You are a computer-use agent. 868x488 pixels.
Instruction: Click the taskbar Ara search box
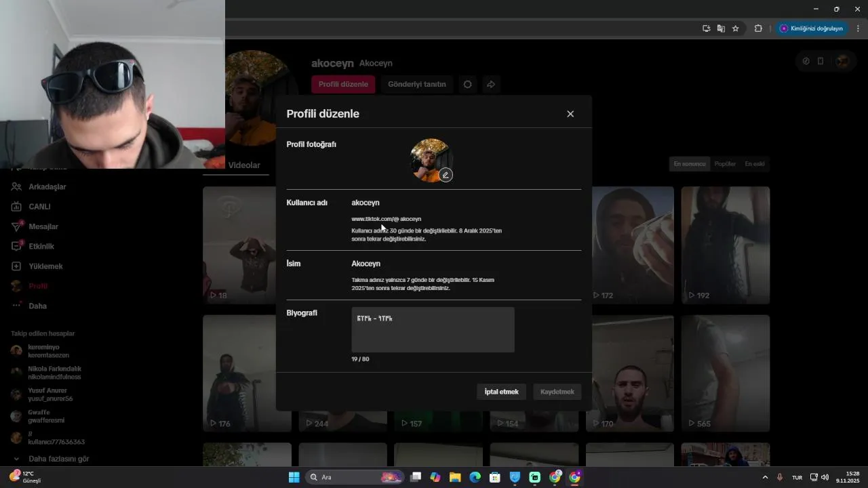pos(355,477)
